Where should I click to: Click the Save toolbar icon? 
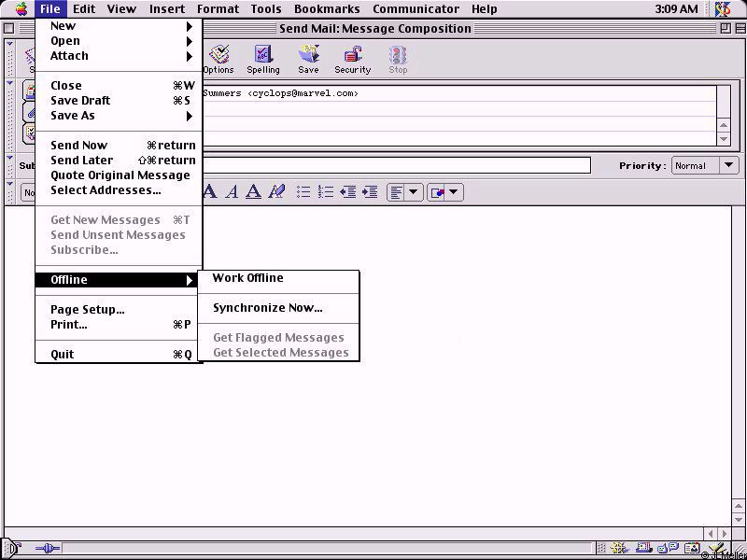point(308,60)
